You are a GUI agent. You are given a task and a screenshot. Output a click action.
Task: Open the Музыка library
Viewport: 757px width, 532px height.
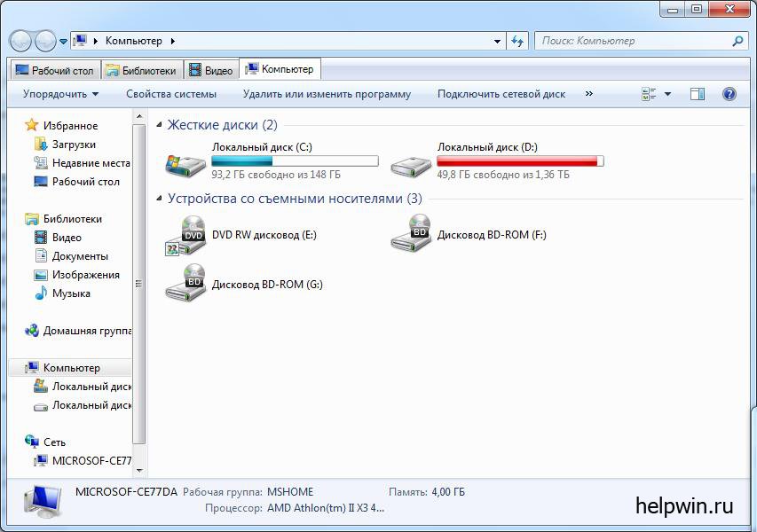[x=71, y=293]
